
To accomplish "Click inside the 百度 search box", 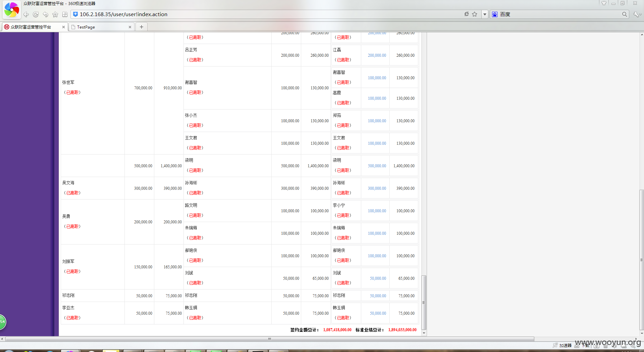I will (559, 14).
